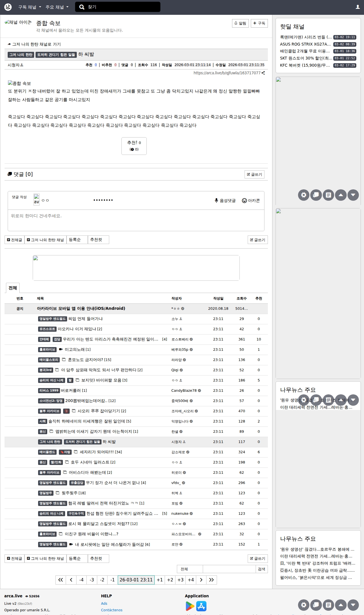Image resolution: width=364 pixels, height=615 pixels.
Task: Jump to first page with double-left arrow
Action: tap(61, 580)
